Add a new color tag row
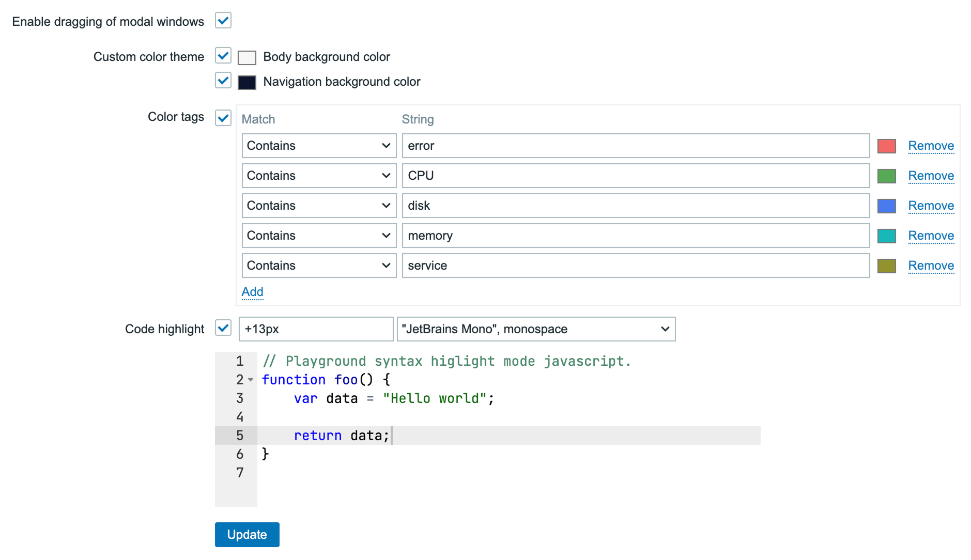The width and height of the screenshot is (971, 560). (x=252, y=292)
